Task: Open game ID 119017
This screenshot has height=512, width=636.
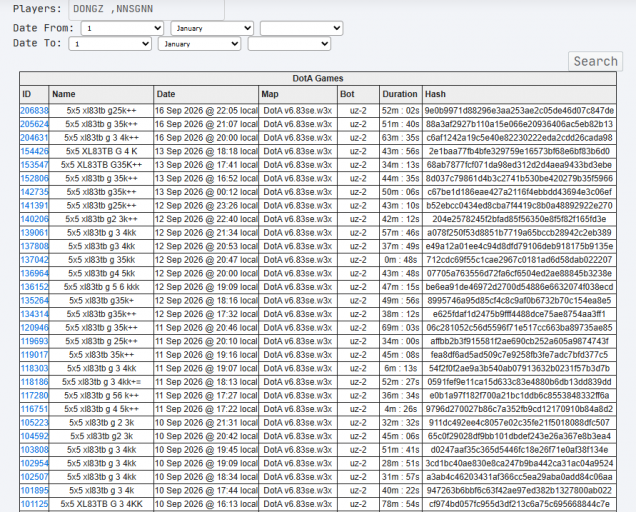Action: pyautogui.click(x=34, y=355)
